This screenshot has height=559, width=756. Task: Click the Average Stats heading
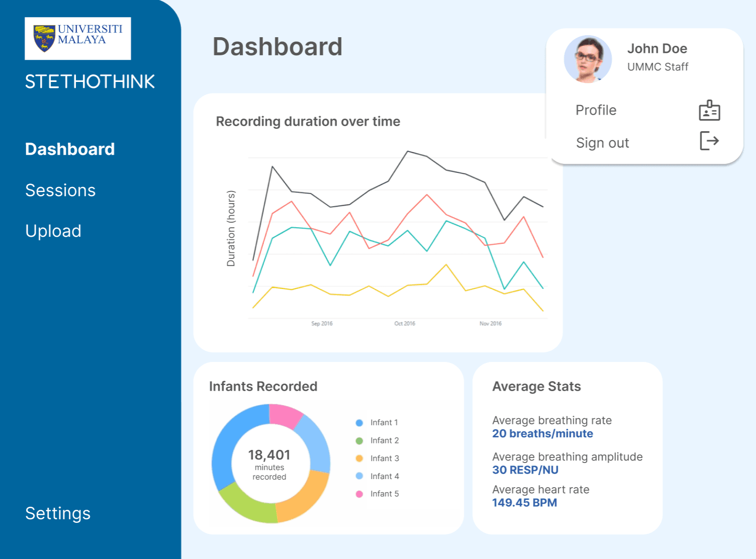click(x=536, y=387)
